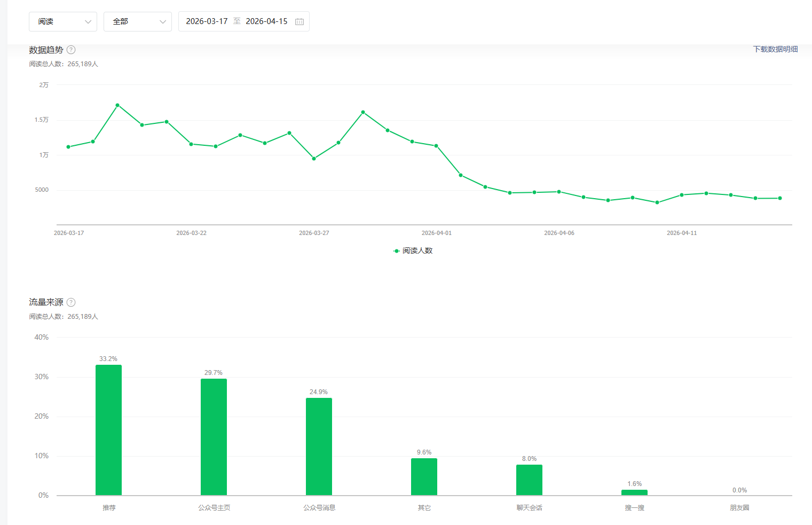
Task: Click line chart point above 2026-04-06
Action: coord(559,192)
